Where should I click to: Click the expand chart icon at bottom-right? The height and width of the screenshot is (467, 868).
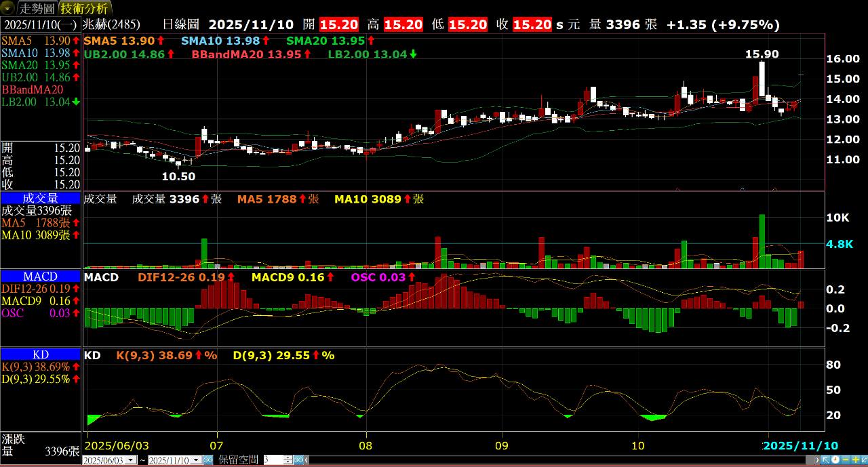pos(865,460)
